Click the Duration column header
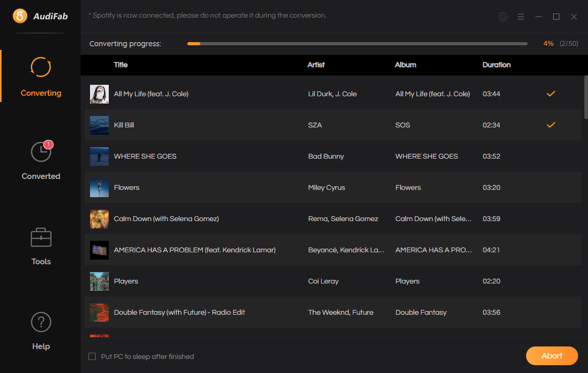Viewport: 588px width, 373px height. click(496, 65)
